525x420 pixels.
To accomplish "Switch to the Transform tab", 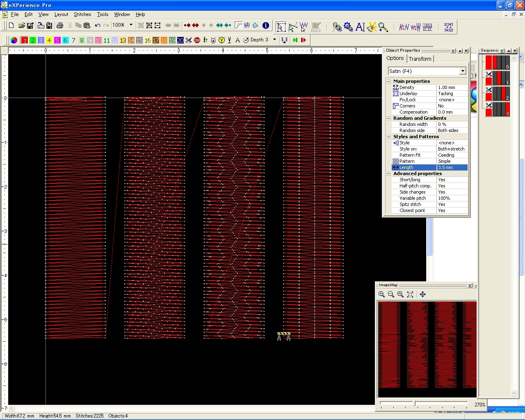I will pyautogui.click(x=420, y=59).
